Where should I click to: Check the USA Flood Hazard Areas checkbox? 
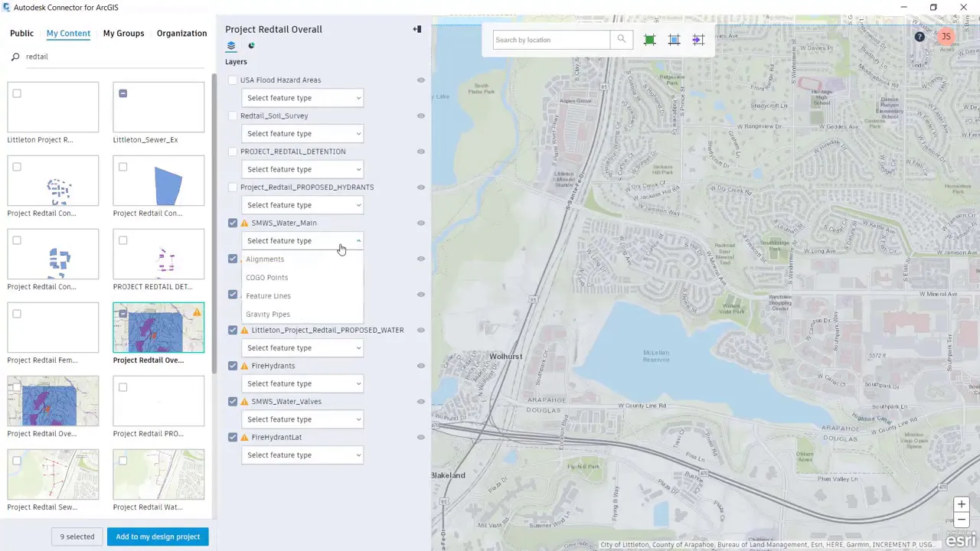(233, 80)
